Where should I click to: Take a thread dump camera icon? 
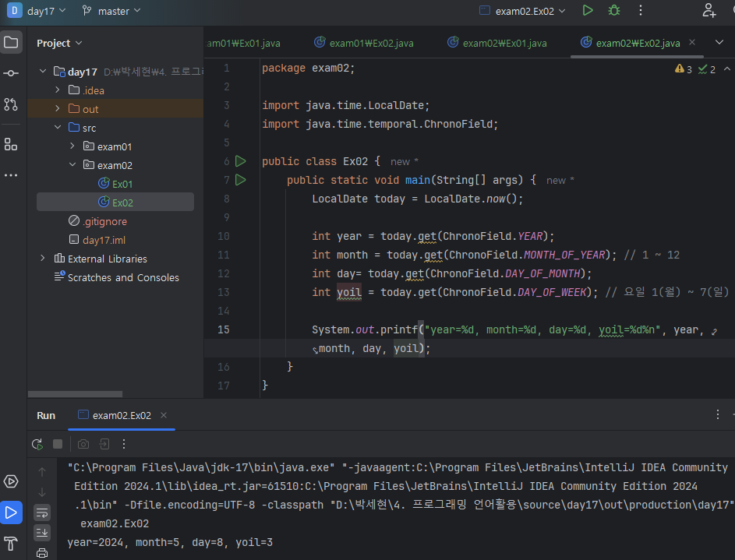click(x=83, y=444)
